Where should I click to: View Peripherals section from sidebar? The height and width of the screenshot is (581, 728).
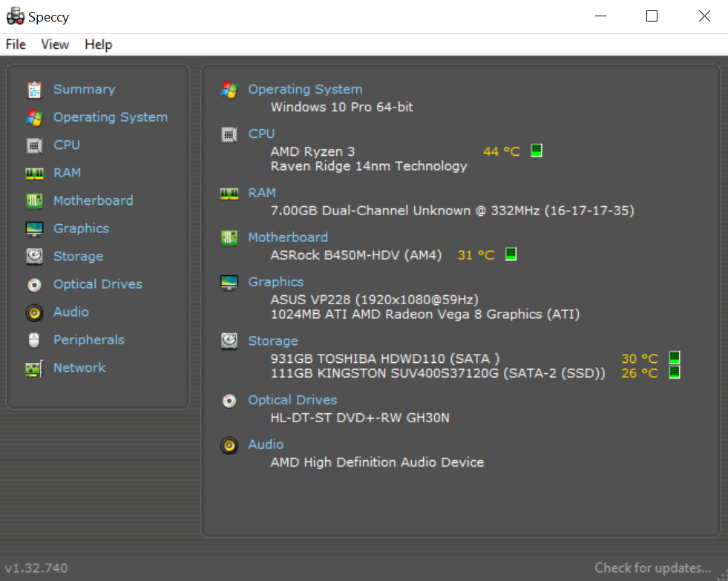[x=89, y=340]
